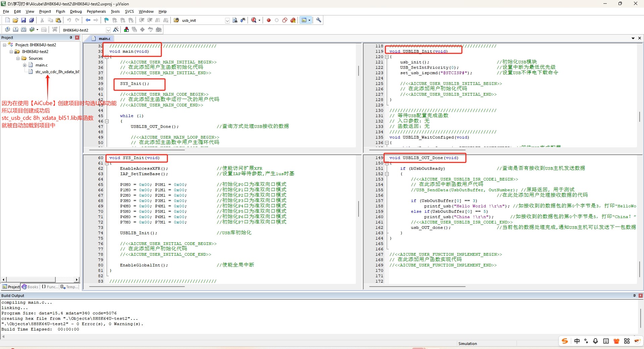Image resolution: width=644 pixels, height=349 pixels.
Task: Collapse the Project: 8H8K64U-test2 root node
Action: click(4, 45)
